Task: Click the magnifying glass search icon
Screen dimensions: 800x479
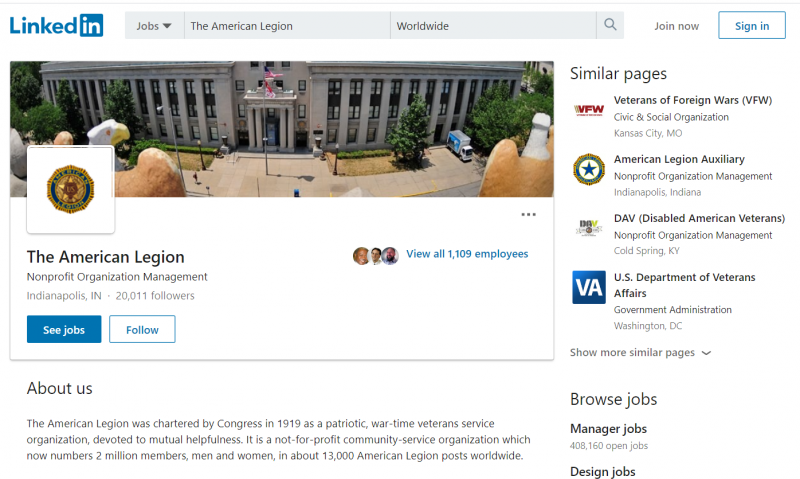Action: coord(610,24)
